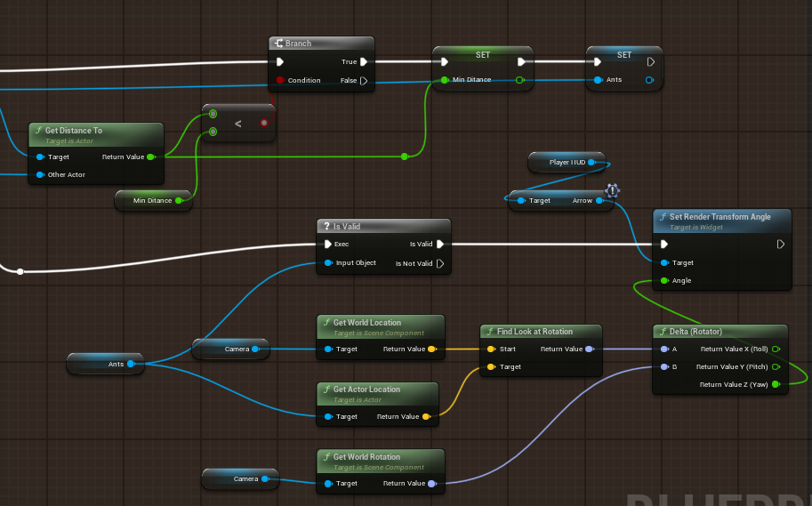Image resolution: width=812 pixels, height=506 pixels.
Task: Select the Player HUD variable node
Action: pos(567,162)
